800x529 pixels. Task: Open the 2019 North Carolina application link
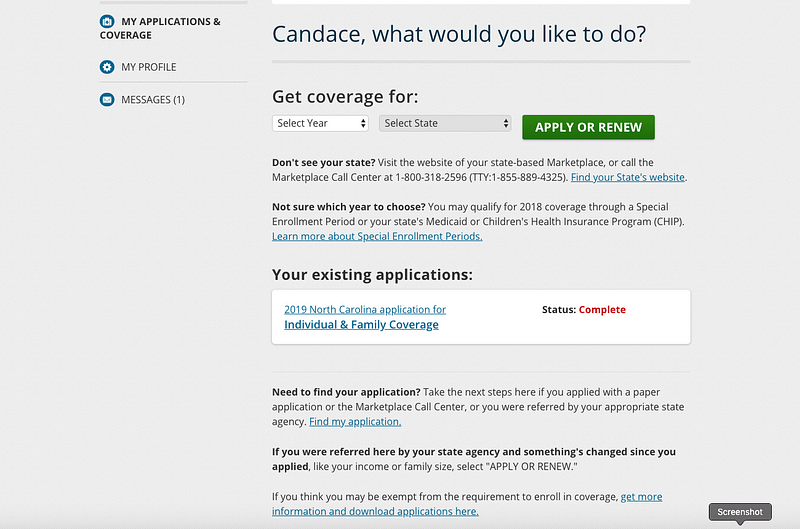tap(365, 310)
